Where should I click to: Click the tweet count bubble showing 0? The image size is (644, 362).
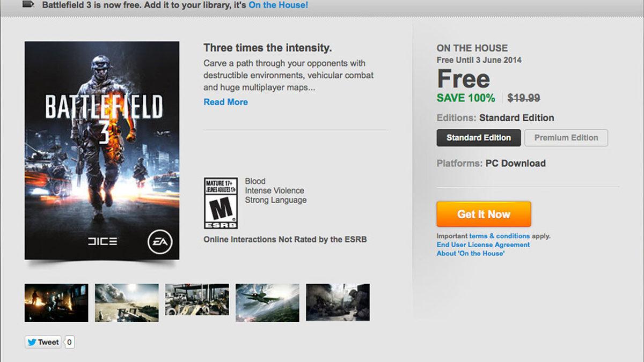(69, 342)
